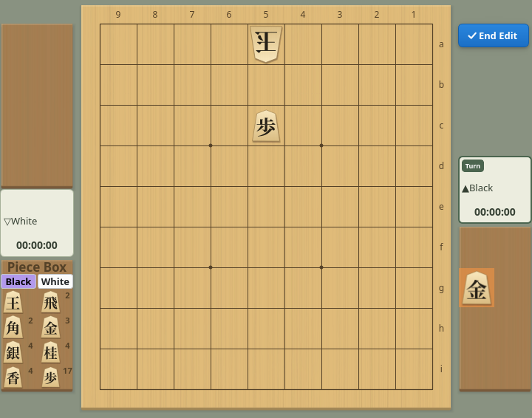Screen dimensions: 532x418
Task: Click board square 4a beside the King
Action: click(304, 44)
